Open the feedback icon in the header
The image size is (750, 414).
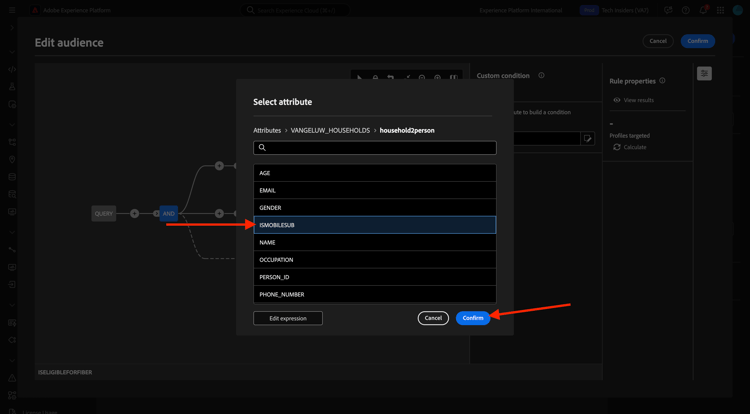pyautogui.click(x=668, y=10)
